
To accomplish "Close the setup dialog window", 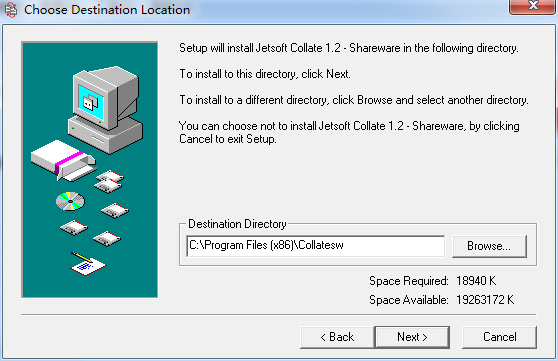I will pos(533,6).
